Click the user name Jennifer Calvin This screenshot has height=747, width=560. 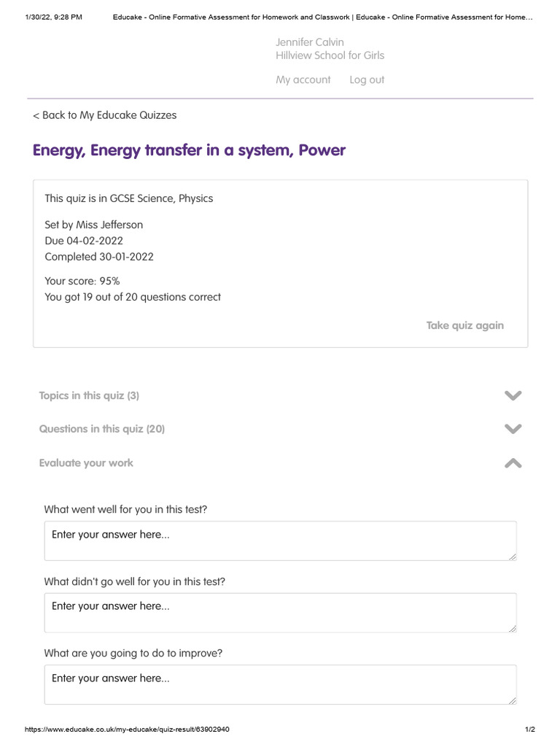[309, 42]
